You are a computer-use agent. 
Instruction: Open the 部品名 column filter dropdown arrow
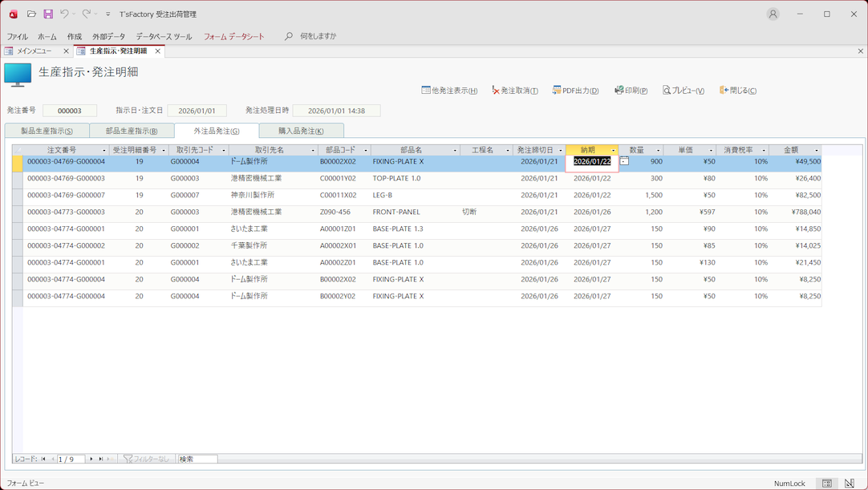coord(455,151)
